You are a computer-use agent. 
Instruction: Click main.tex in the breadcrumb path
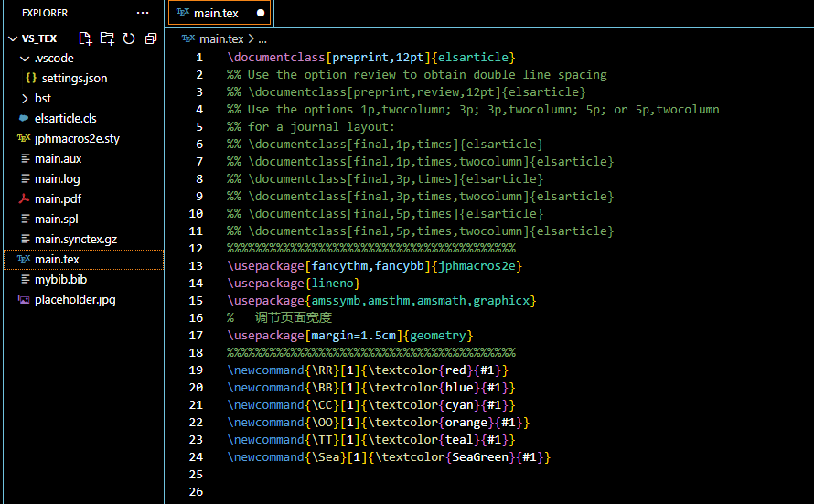tap(221, 38)
